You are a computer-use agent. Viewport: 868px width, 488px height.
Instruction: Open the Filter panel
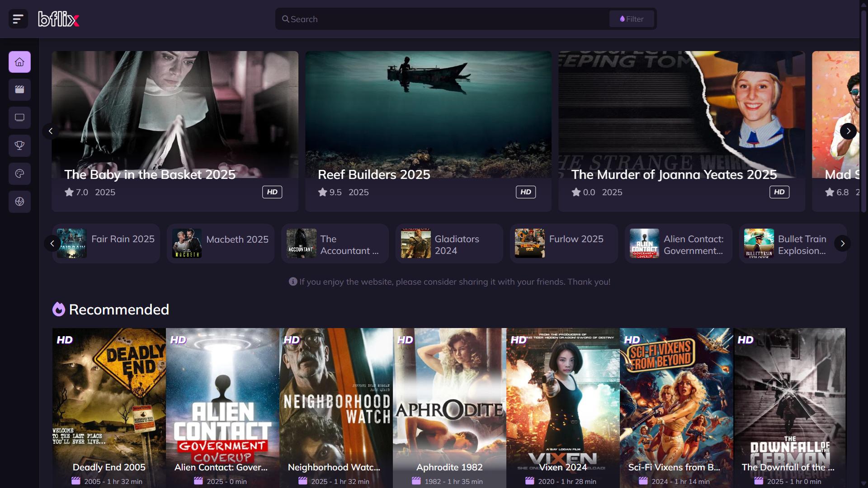pos(631,19)
